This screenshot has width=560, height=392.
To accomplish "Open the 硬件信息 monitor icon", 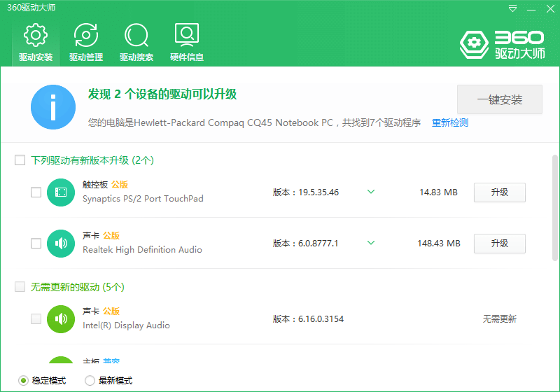I will (x=187, y=35).
